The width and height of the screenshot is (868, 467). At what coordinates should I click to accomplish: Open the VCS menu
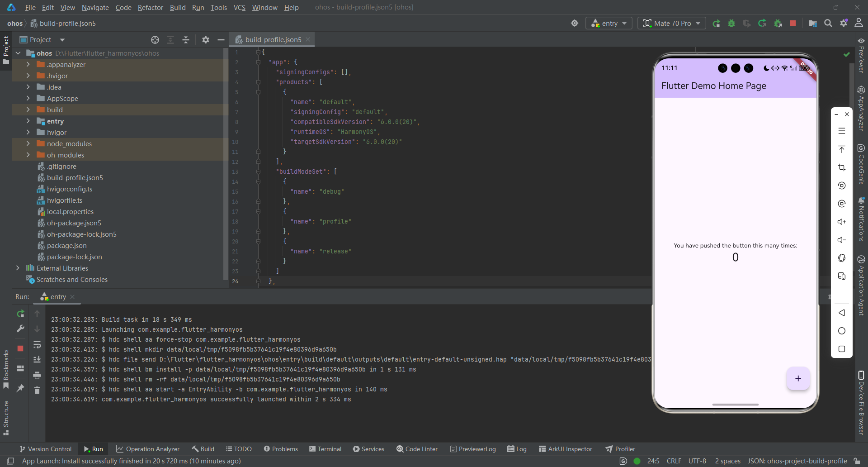(239, 7)
